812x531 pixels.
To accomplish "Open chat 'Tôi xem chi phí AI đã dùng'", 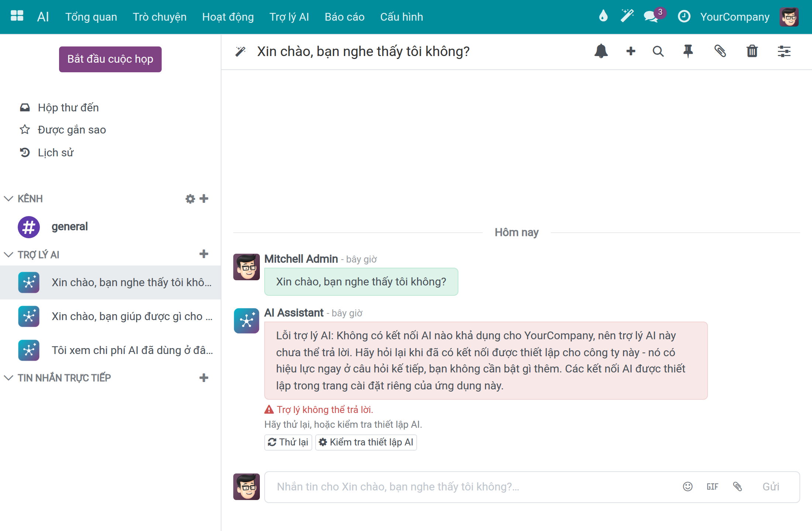I will coord(110,350).
